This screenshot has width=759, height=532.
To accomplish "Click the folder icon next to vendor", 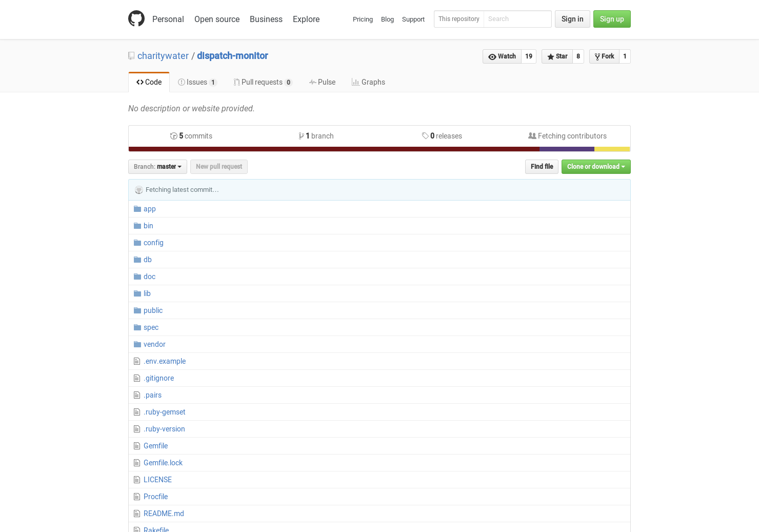I will click(x=137, y=344).
